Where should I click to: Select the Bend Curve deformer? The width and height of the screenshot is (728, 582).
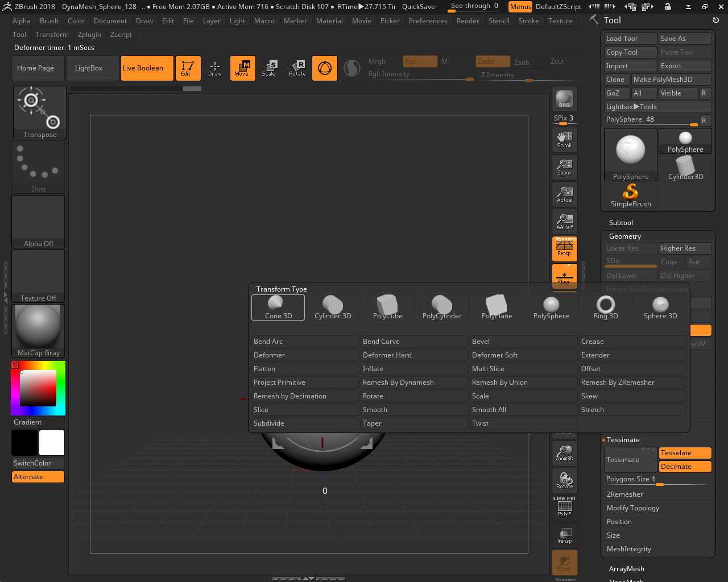(381, 342)
